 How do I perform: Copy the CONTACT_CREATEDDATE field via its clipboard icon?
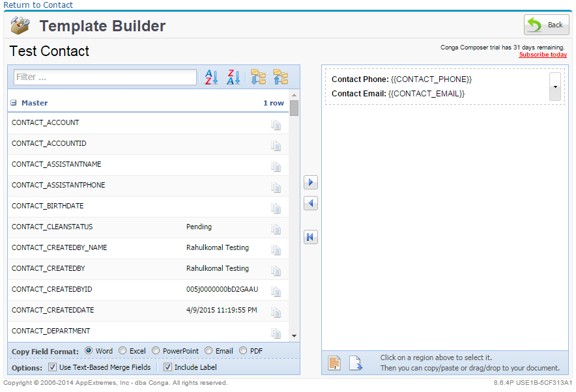276,312
